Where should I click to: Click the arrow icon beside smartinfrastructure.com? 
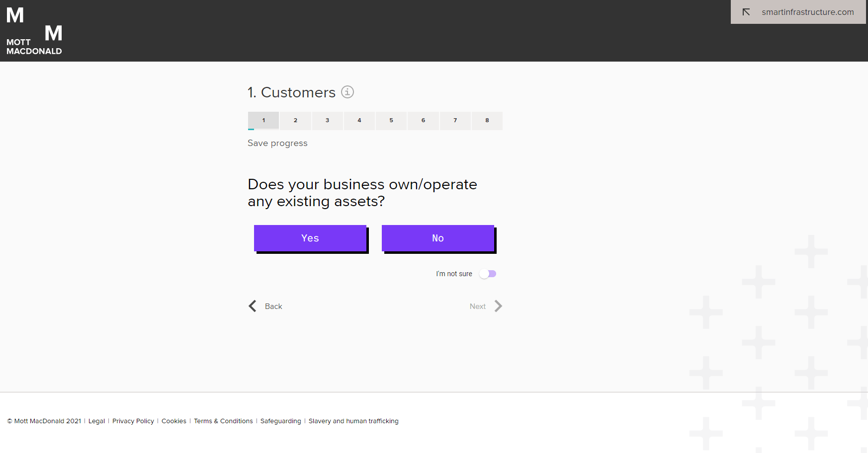746,12
